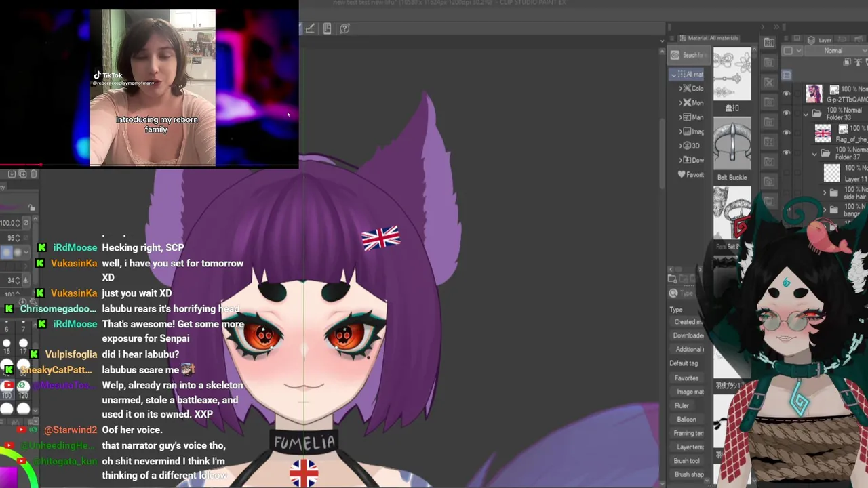This screenshot has height=488, width=868.
Task: Click the third crossed-box icon in dock column
Action: 769,82
